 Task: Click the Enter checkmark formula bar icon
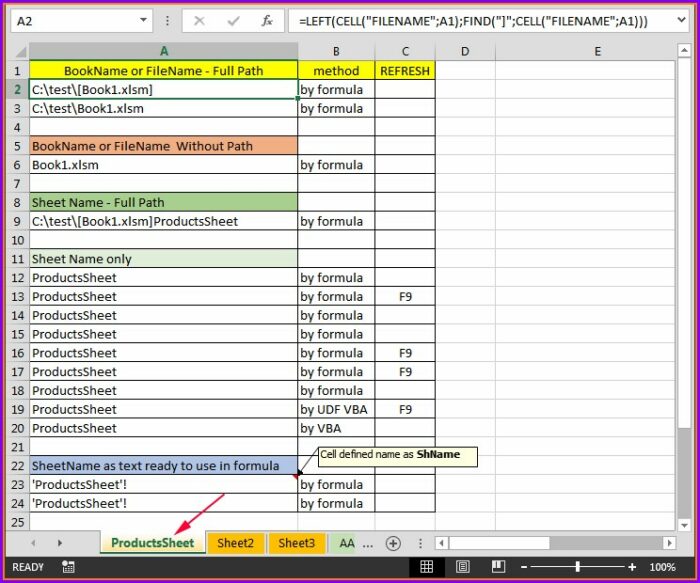coord(233,21)
